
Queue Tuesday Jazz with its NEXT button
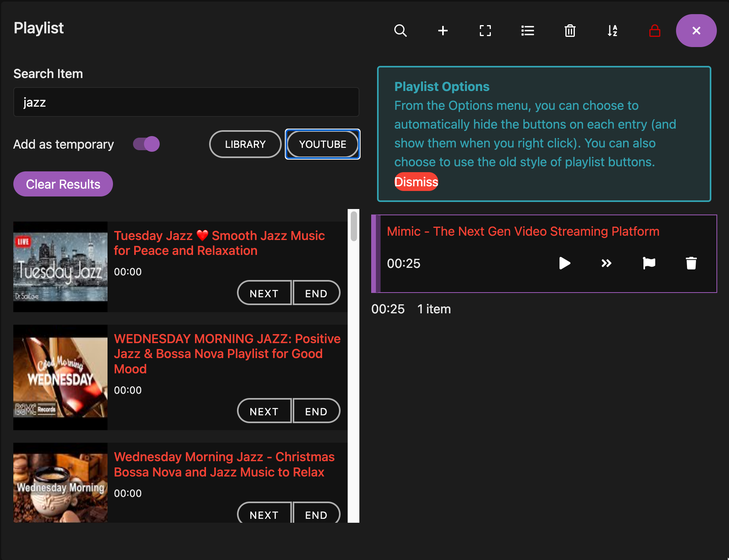pos(264,293)
